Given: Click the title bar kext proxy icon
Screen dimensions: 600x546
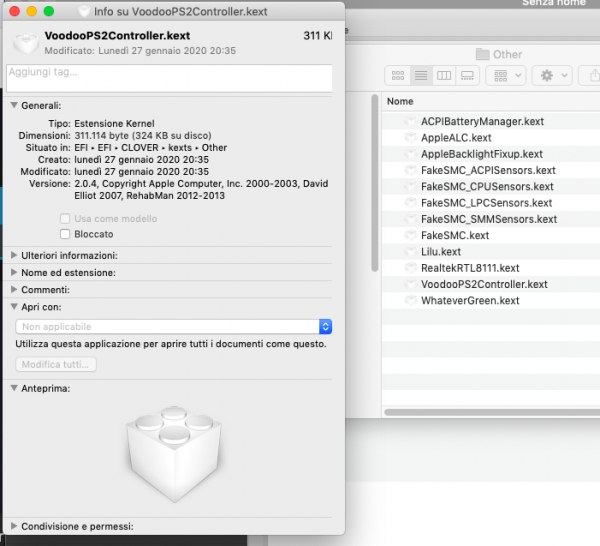Looking at the screenshot, I should pos(84,11).
